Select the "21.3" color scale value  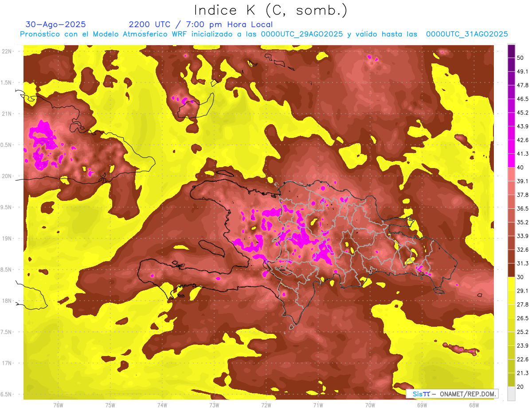click(523, 373)
